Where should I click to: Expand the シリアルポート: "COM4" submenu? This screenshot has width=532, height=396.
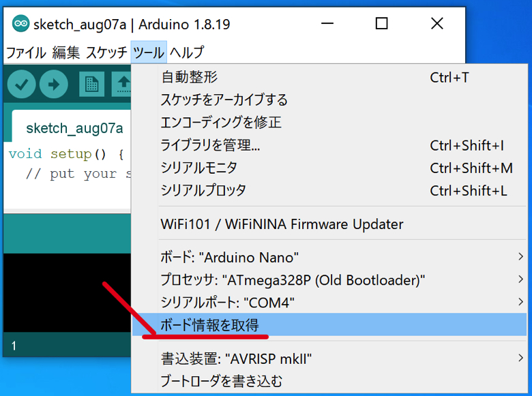329,302
